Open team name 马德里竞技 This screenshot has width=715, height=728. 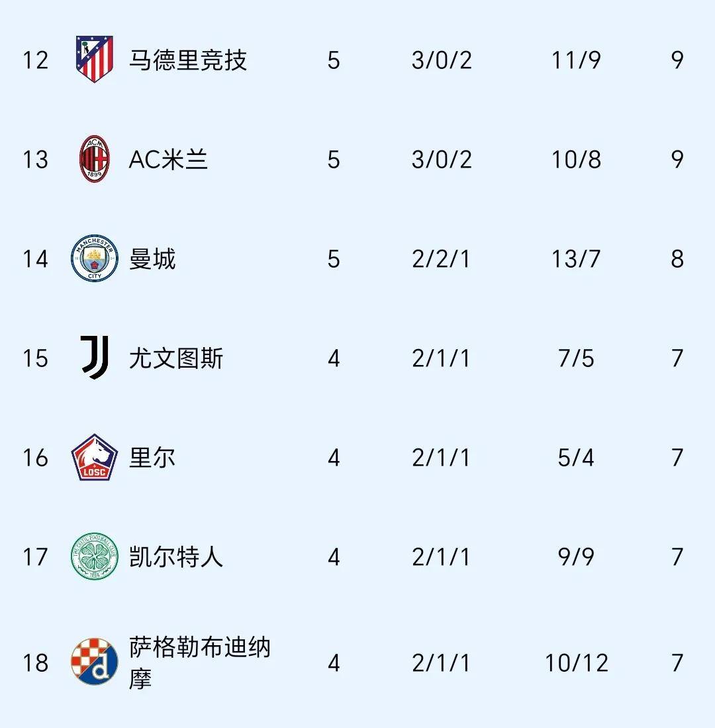[x=188, y=60]
